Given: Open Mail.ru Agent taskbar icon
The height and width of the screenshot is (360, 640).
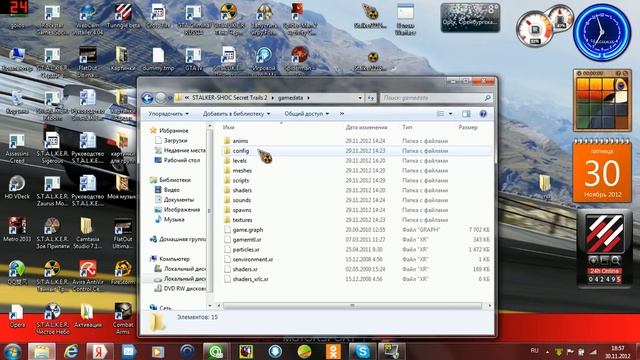Looking at the screenshot, I should point(216,351).
